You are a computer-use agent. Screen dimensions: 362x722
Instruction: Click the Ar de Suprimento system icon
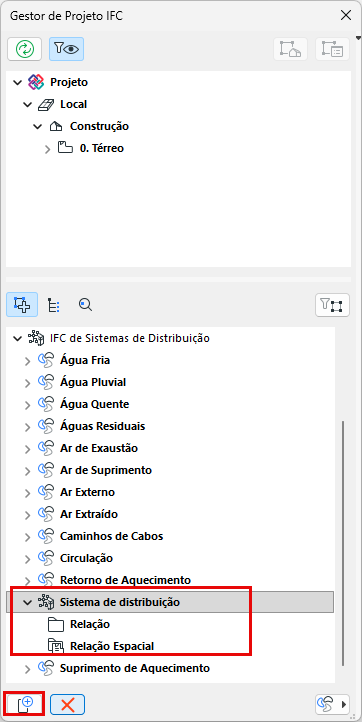click(x=47, y=470)
